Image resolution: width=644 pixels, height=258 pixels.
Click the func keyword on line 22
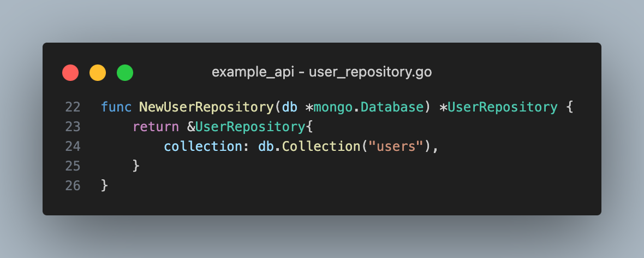tap(116, 107)
